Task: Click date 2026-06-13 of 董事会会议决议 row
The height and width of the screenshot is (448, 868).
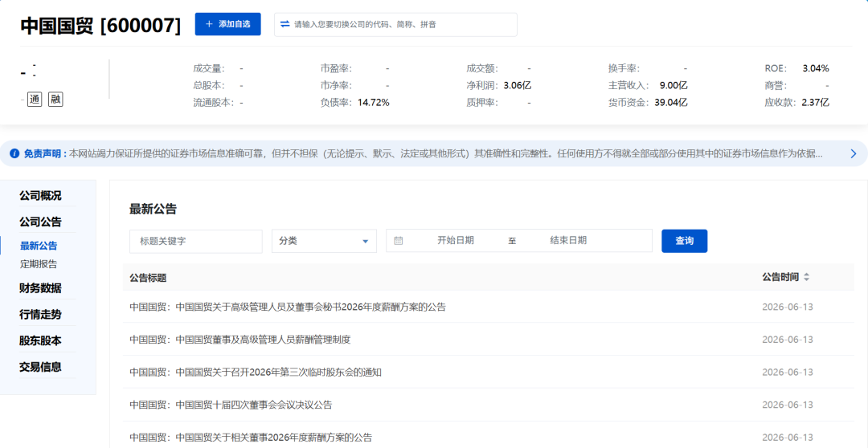Action: [788, 405]
